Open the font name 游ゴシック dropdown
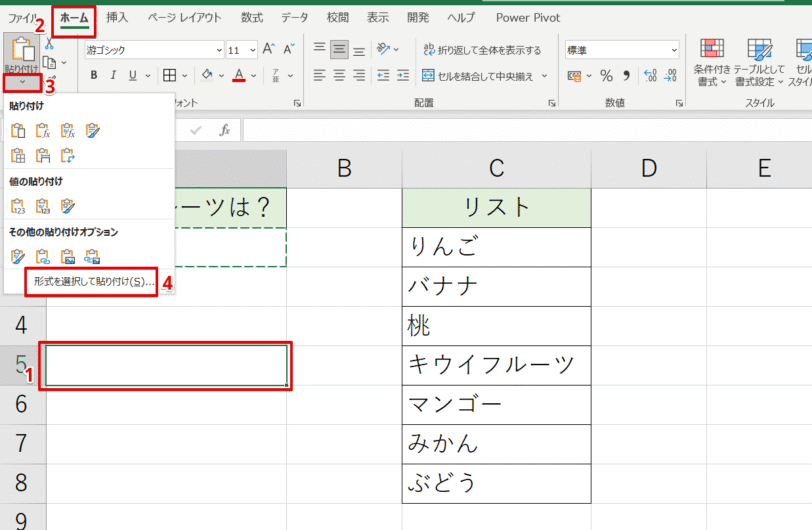 tap(219, 50)
